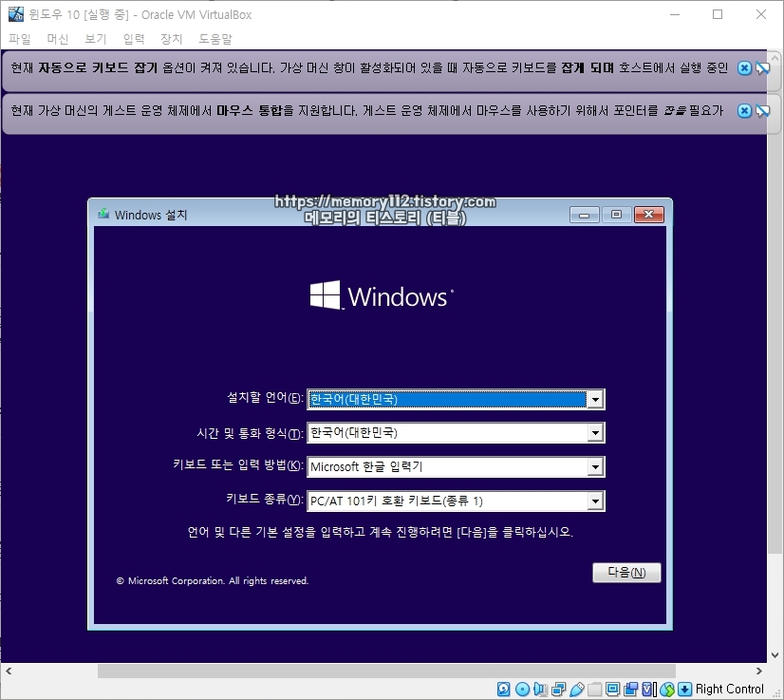Click the video capture status icon
Image resolution: width=784 pixels, height=700 pixels.
point(630,689)
